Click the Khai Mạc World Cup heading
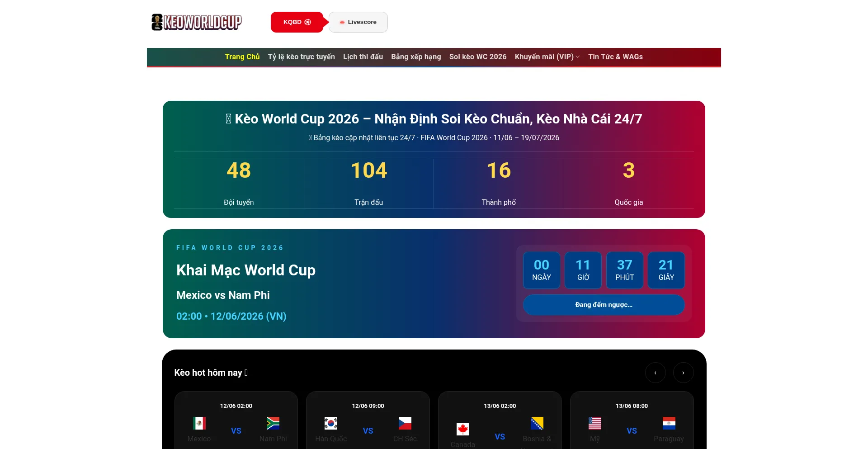The height and width of the screenshot is (449, 868). coord(246,270)
